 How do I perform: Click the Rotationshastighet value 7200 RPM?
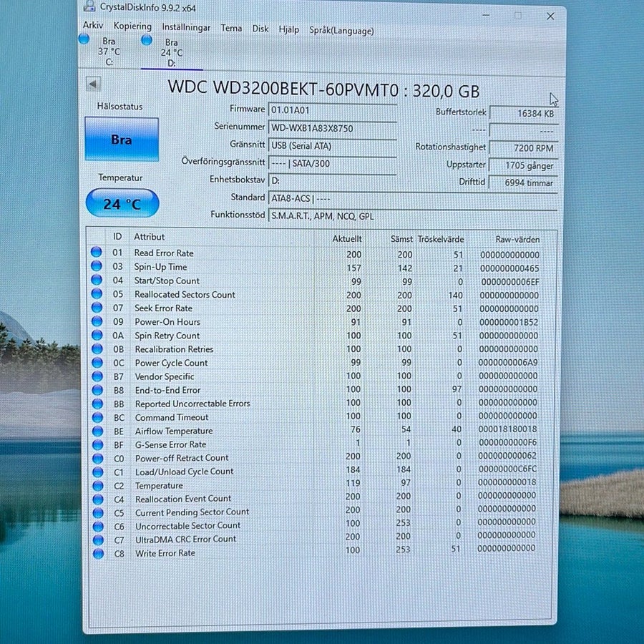pos(524,148)
